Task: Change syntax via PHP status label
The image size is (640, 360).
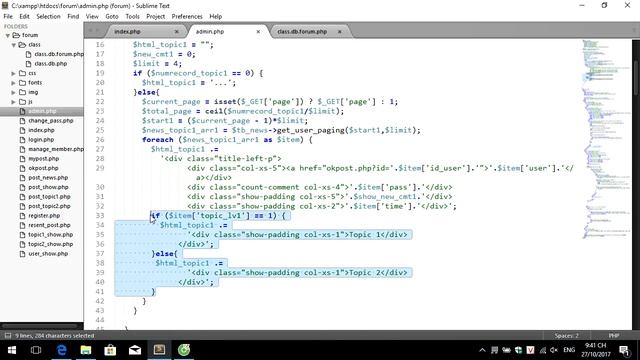Action: (614, 336)
